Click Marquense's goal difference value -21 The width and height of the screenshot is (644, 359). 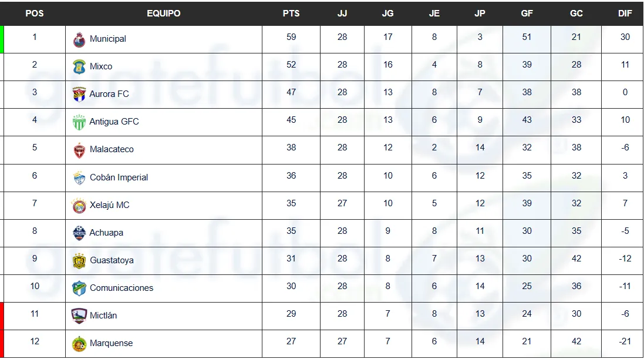[x=625, y=341]
